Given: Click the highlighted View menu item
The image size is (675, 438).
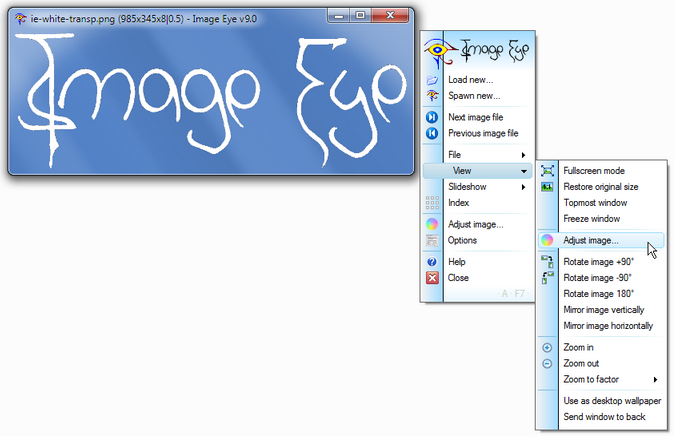Looking at the screenshot, I should coord(477,171).
